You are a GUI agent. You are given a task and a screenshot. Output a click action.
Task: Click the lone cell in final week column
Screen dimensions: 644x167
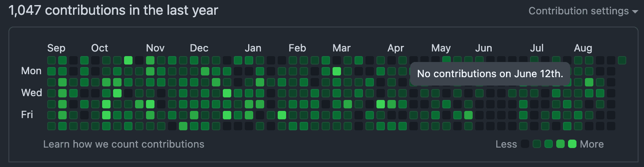(622, 60)
